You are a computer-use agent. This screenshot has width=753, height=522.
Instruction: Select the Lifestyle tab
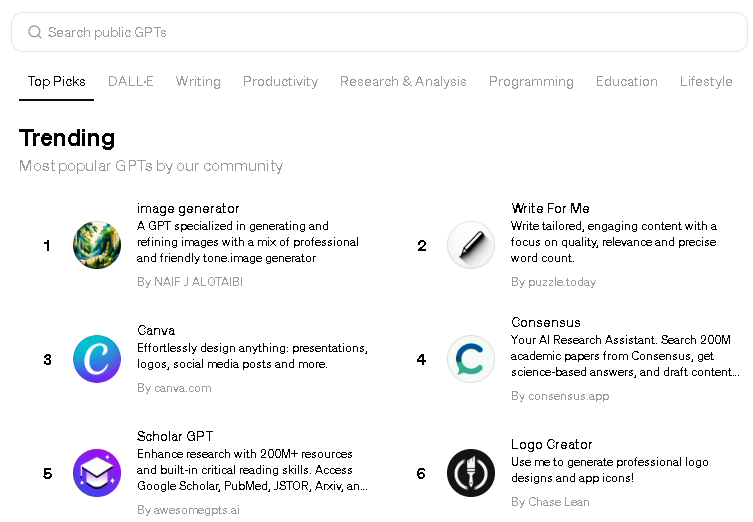tap(706, 81)
